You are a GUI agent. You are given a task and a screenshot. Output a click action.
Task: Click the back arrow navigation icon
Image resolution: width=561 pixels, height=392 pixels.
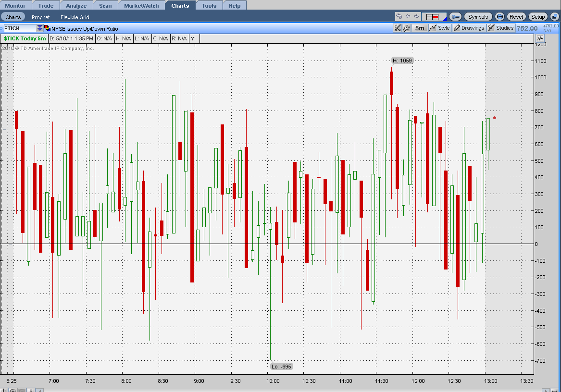[408, 16]
